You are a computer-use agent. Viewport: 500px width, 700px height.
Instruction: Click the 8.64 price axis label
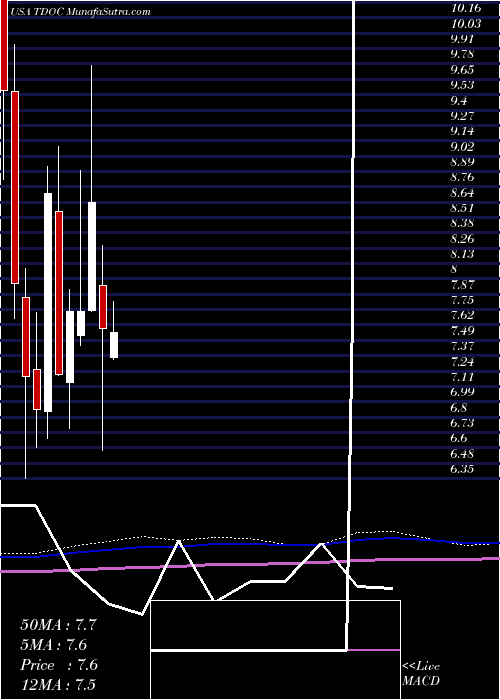point(462,193)
